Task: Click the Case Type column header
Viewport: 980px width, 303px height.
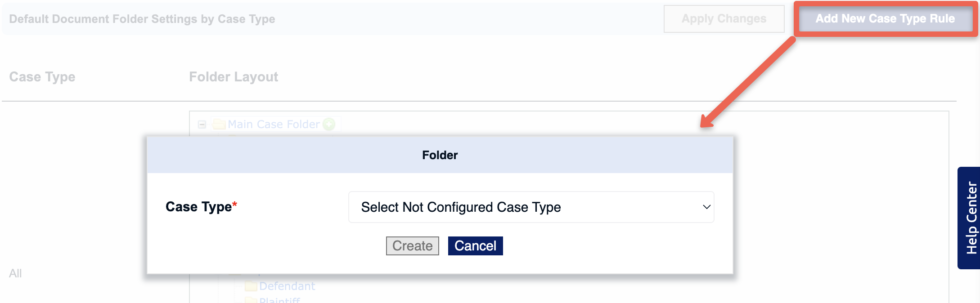Action: (x=42, y=77)
